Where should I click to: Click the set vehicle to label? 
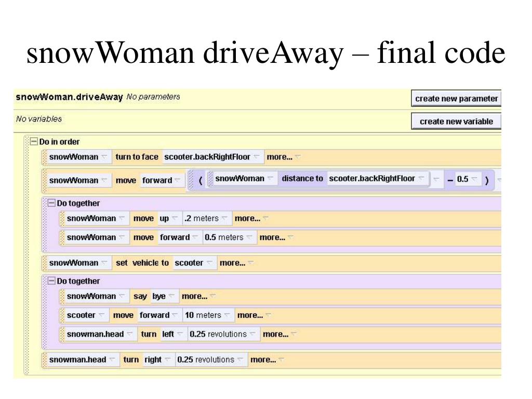[x=142, y=262]
